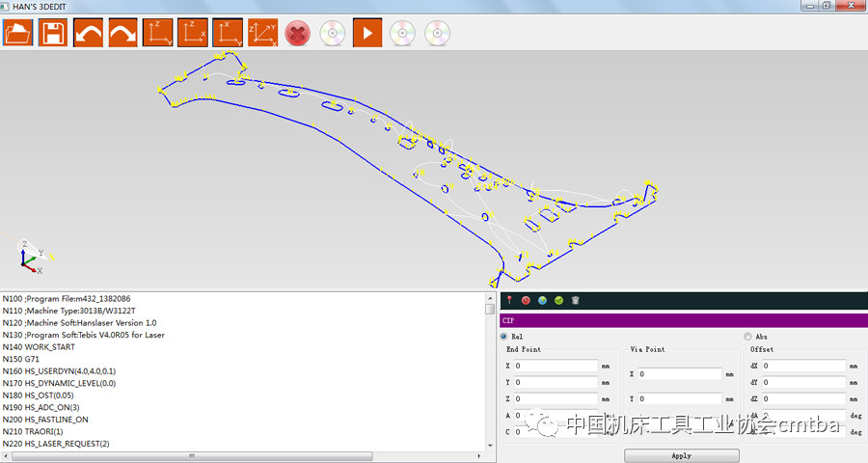Click the red X cancel icon

coord(298,33)
